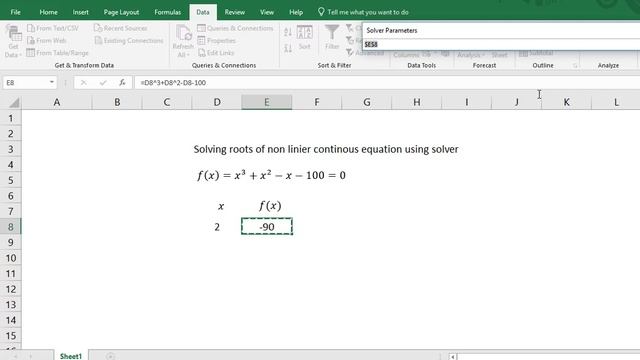The width and height of the screenshot is (640, 360).
Task: Click the Advanced filter option
Action: pos(365,53)
